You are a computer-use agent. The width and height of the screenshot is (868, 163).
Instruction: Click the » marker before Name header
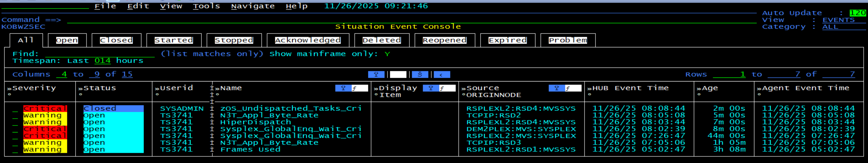coord(217,88)
